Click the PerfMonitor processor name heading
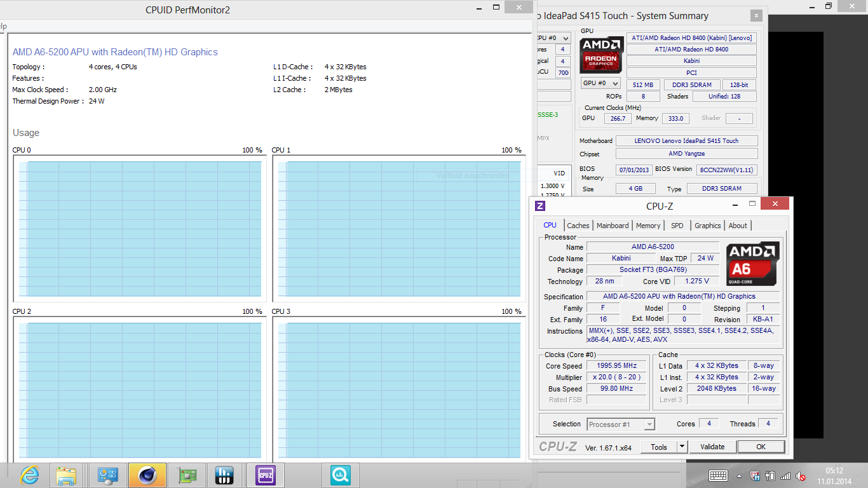868x488 pixels. (115, 52)
